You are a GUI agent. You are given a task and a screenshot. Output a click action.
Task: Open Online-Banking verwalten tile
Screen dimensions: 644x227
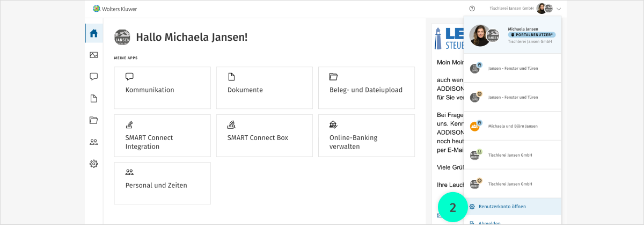pyautogui.click(x=366, y=135)
